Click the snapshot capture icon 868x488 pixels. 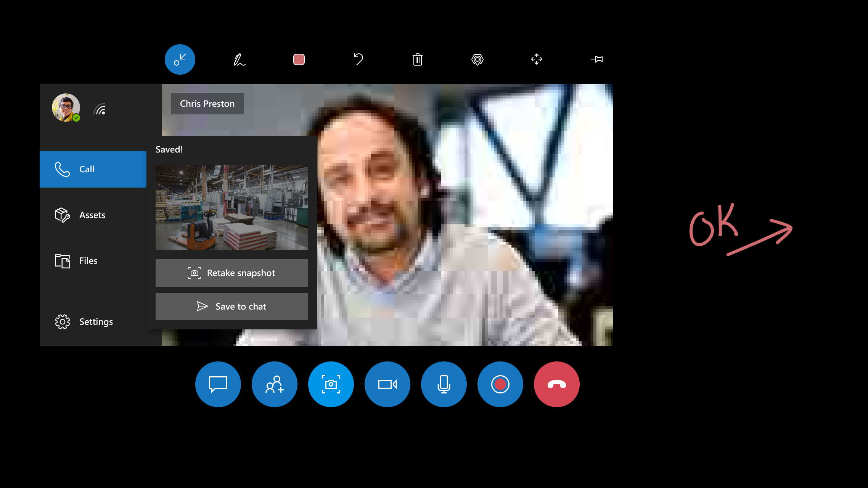331,384
